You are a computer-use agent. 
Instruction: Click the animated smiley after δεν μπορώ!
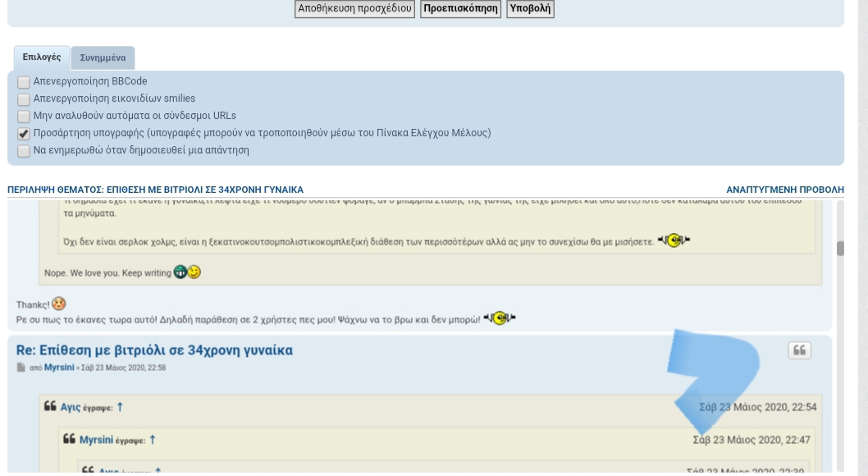coord(500,318)
